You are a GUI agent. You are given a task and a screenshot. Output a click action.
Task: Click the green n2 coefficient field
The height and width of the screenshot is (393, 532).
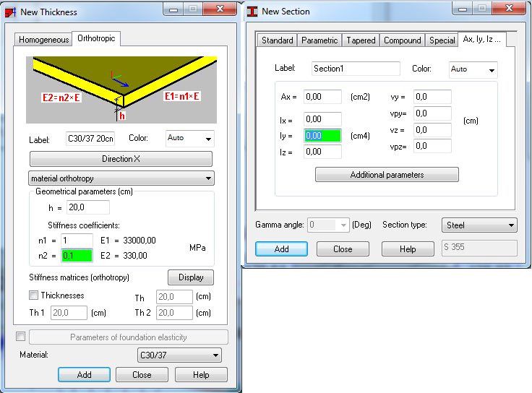(x=77, y=255)
